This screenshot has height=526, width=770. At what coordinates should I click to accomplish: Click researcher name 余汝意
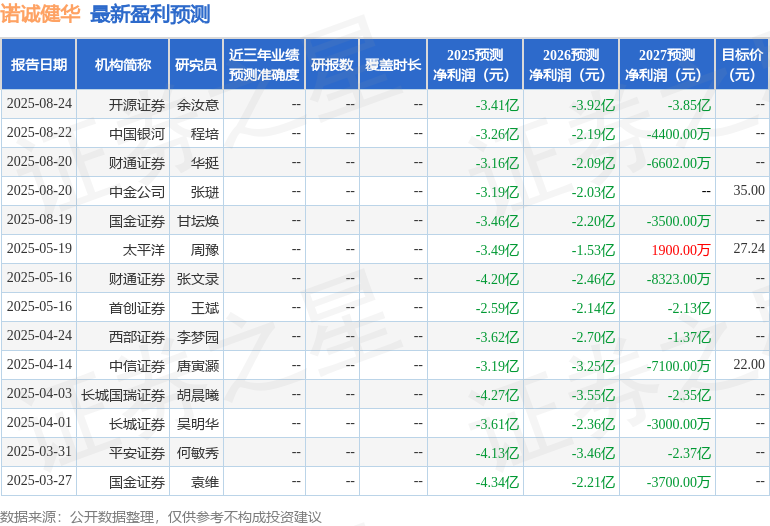click(198, 105)
